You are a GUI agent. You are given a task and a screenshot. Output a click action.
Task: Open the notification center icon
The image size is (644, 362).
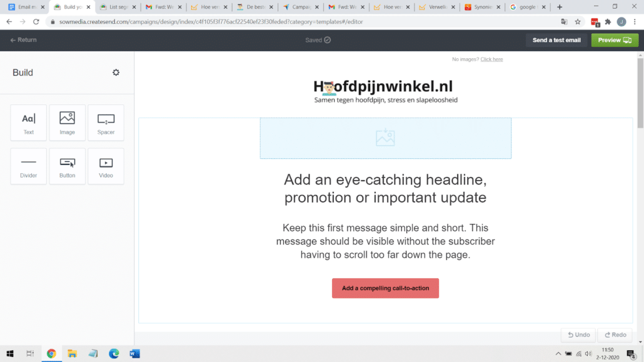pyautogui.click(x=631, y=353)
